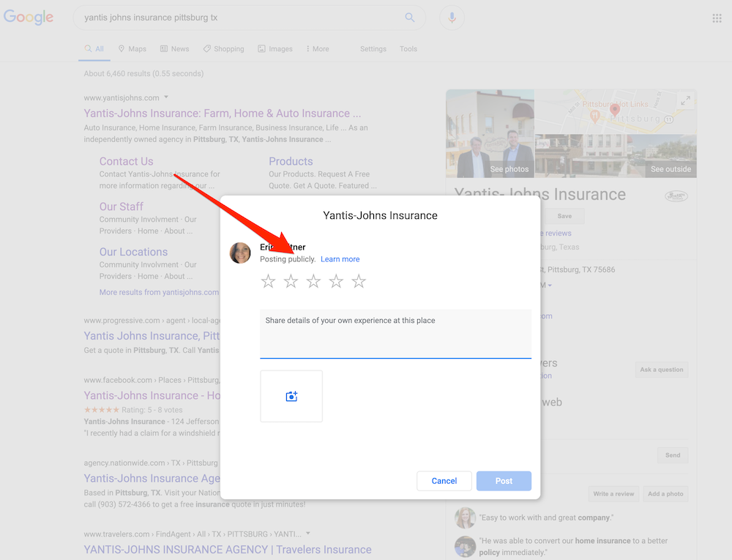This screenshot has width=732, height=560.
Task: Select the second rating star
Action: pos(291,281)
